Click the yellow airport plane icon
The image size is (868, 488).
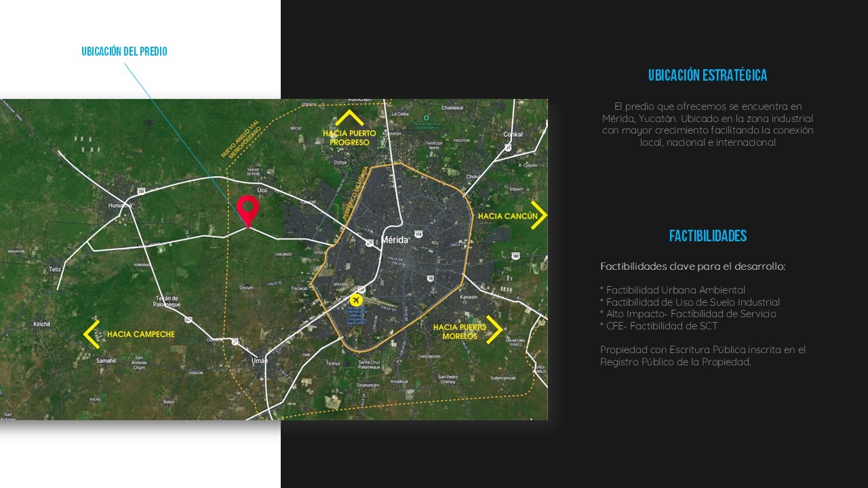pos(355,300)
